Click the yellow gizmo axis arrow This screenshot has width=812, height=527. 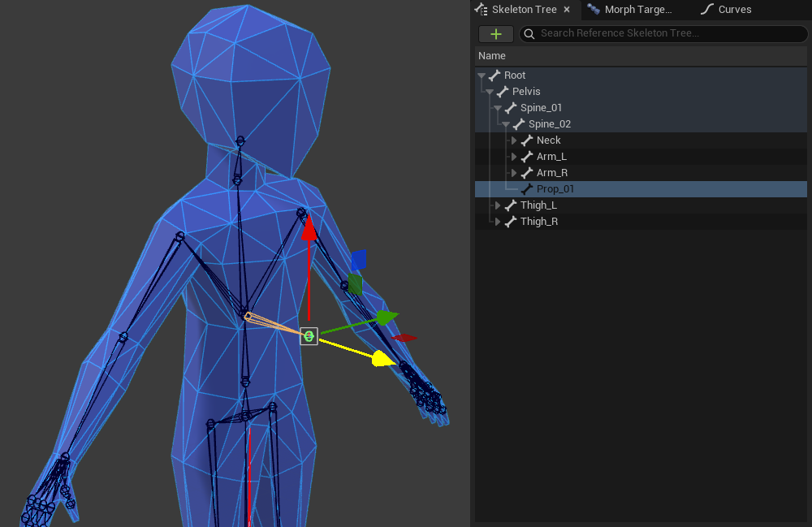point(382,358)
